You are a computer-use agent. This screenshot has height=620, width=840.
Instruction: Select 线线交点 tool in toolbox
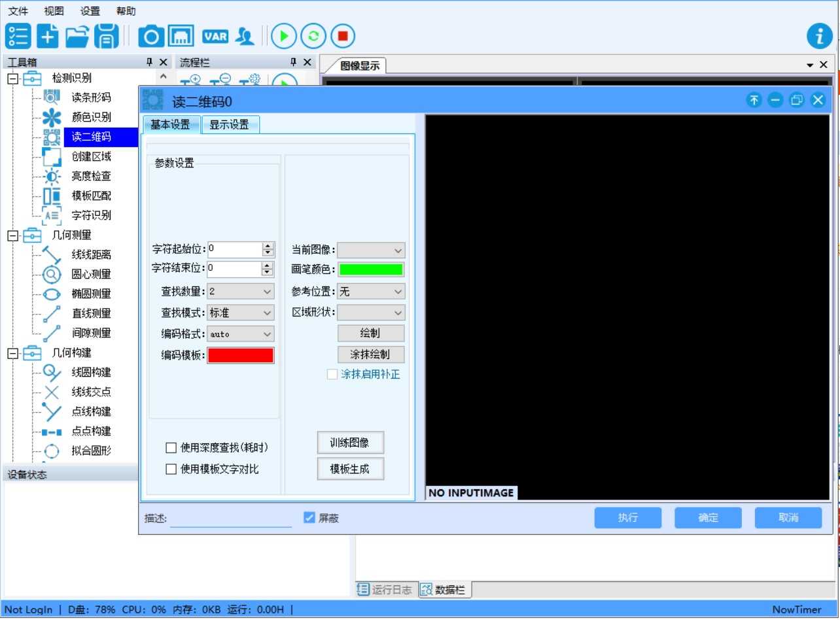tap(91, 392)
